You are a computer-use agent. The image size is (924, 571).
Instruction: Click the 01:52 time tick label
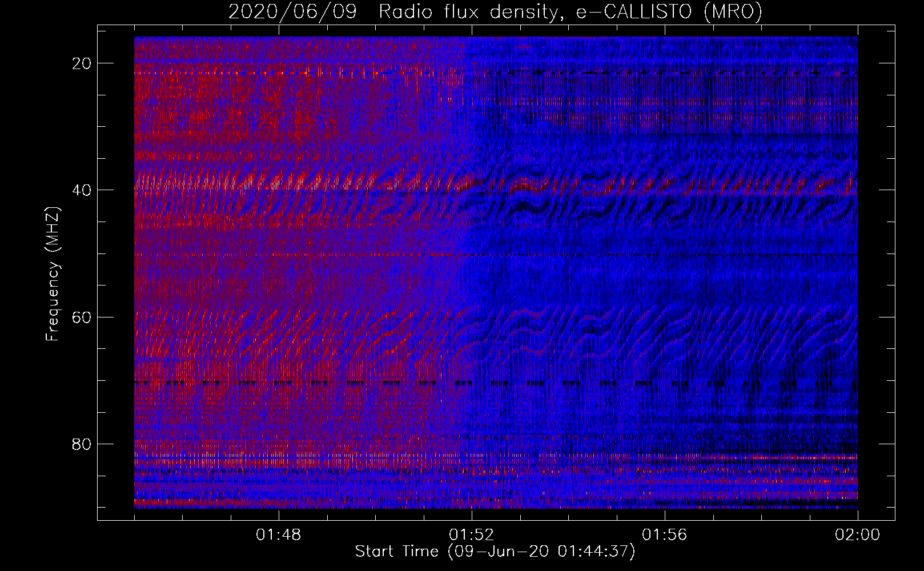tap(472, 535)
